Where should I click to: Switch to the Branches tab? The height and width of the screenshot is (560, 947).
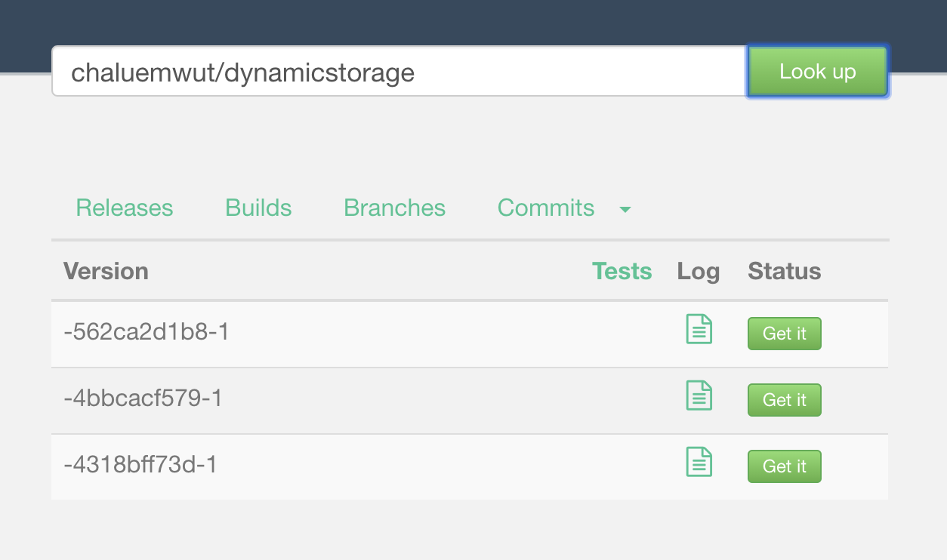(394, 208)
